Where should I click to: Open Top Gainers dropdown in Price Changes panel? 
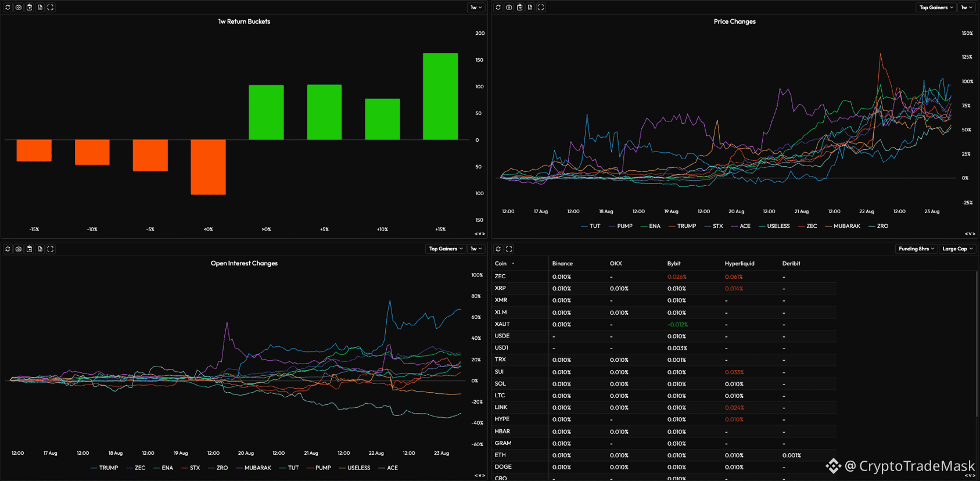(x=936, y=8)
